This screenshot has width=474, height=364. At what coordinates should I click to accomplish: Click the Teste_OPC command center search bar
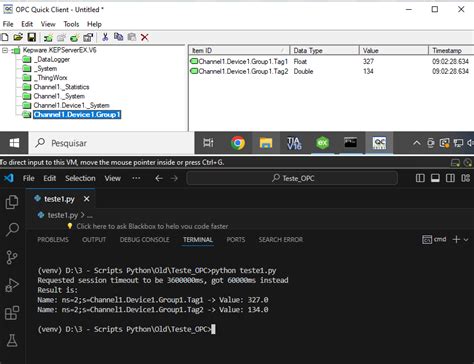coord(292,178)
